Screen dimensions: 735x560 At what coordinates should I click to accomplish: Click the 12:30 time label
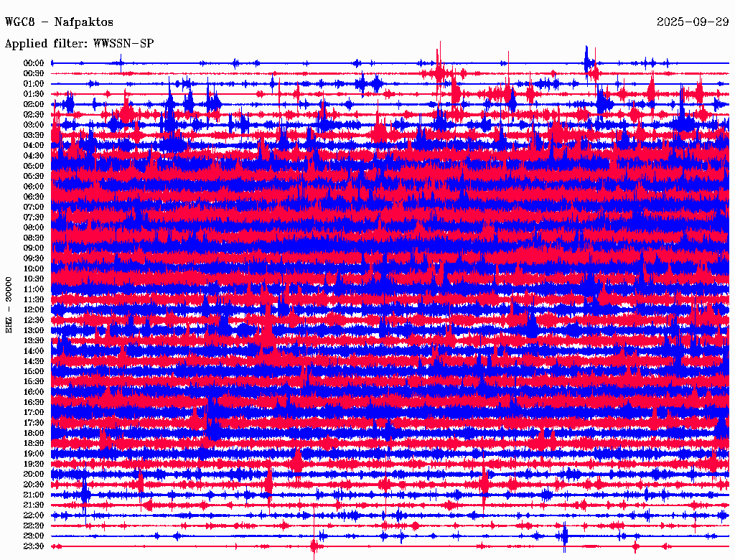click(34, 320)
